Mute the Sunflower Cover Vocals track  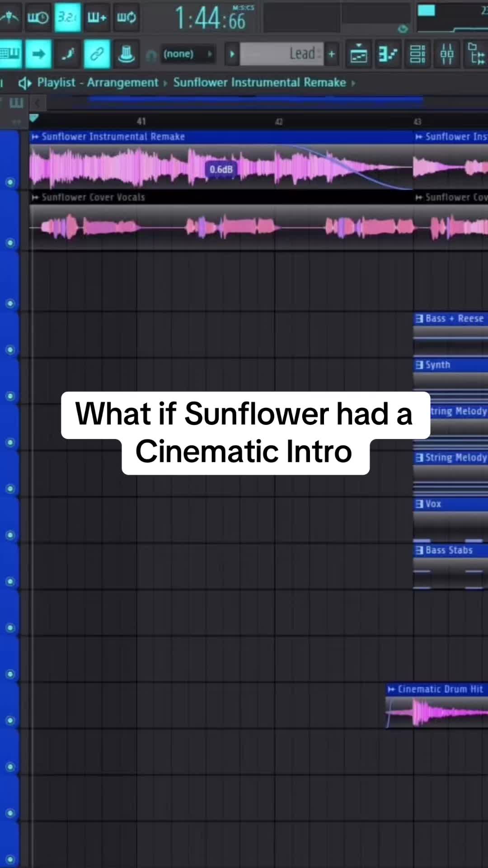[10, 243]
